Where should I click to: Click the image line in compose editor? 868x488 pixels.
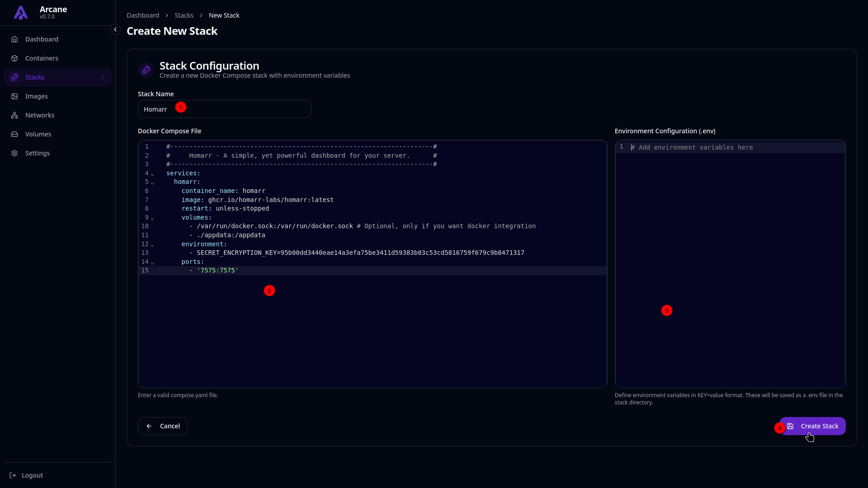pyautogui.click(x=258, y=200)
